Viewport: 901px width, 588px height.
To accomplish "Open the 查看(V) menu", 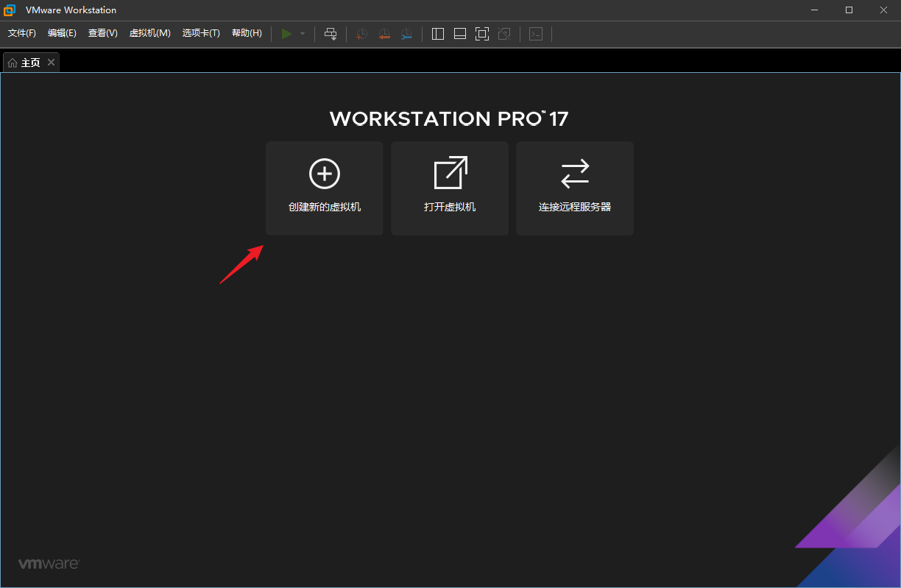I will [x=102, y=33].
